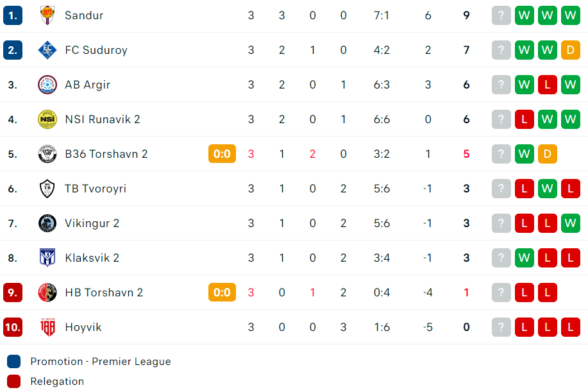Screen dimensions: 588x390
Task: Select the AB Argir round club badge
Action: click(x=47, y=85)
